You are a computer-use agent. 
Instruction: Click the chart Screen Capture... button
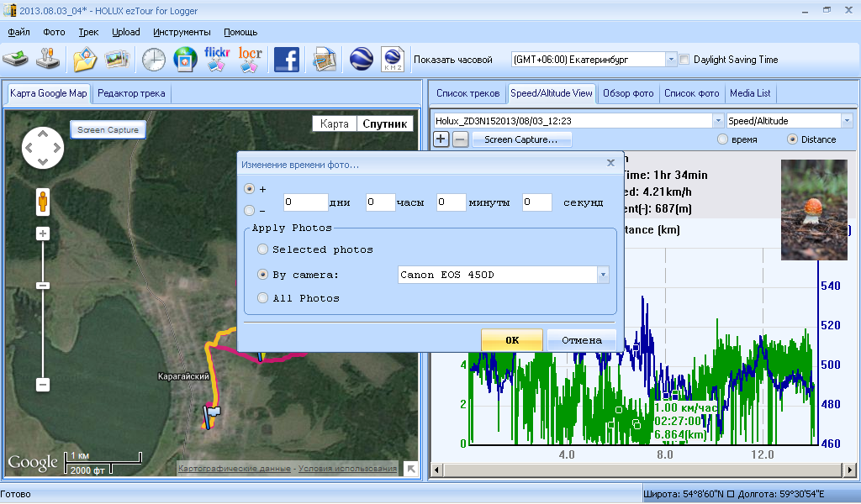520,139
